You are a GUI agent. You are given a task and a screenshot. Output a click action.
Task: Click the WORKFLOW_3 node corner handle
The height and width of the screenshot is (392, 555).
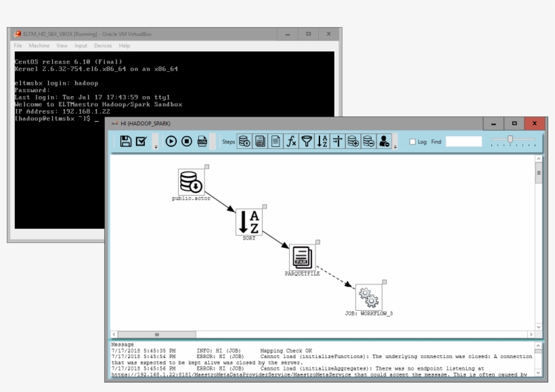384,282
